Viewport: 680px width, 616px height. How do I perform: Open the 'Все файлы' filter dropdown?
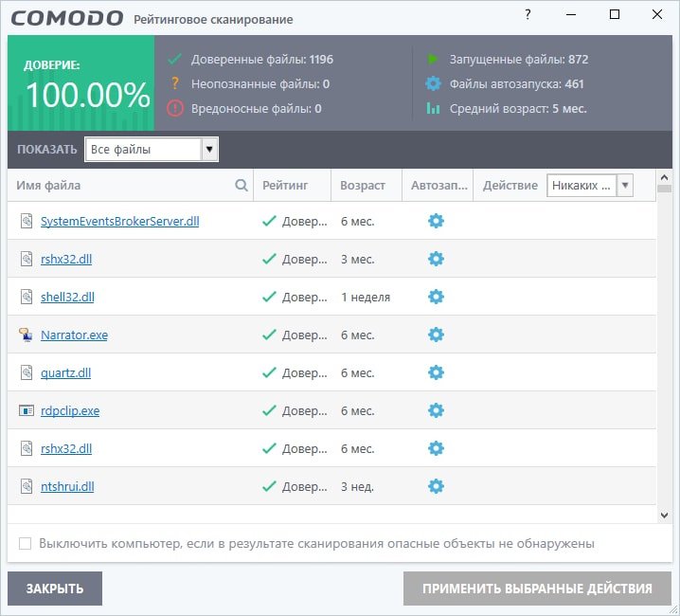(x=152, y=150)
